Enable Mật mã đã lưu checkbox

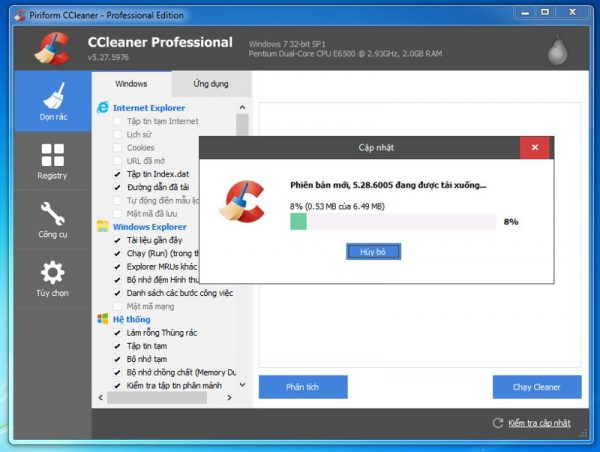coord(117,214)
